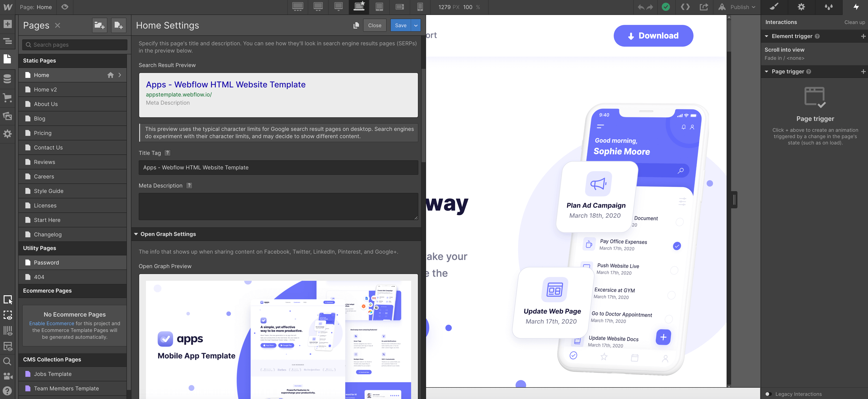The image size is (868, 399).
Task: Expand the Element trigger section
Action: click(x=766, y=36)
